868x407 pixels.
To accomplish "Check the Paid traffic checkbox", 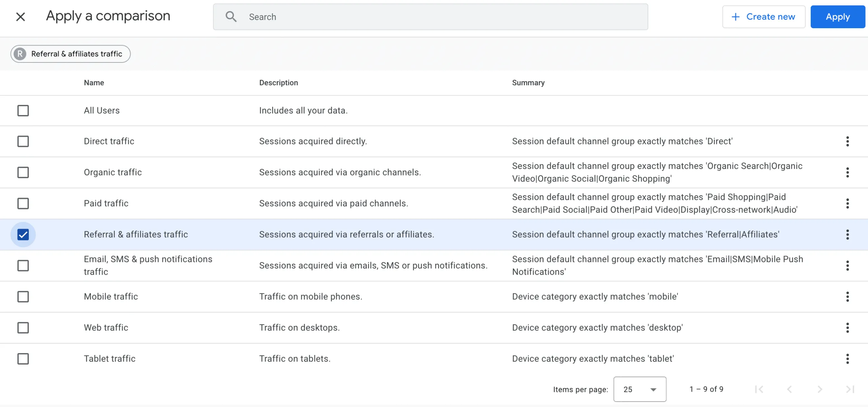I will (x=23, y=203).
